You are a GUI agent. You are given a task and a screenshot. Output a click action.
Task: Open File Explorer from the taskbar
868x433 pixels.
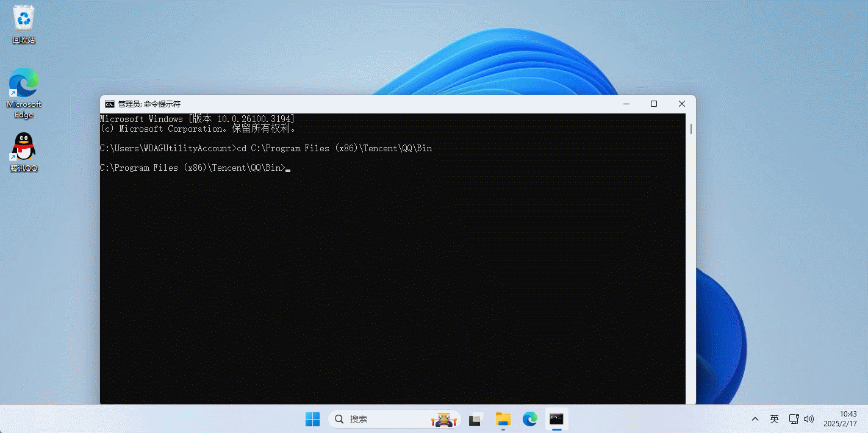(503, 419)
